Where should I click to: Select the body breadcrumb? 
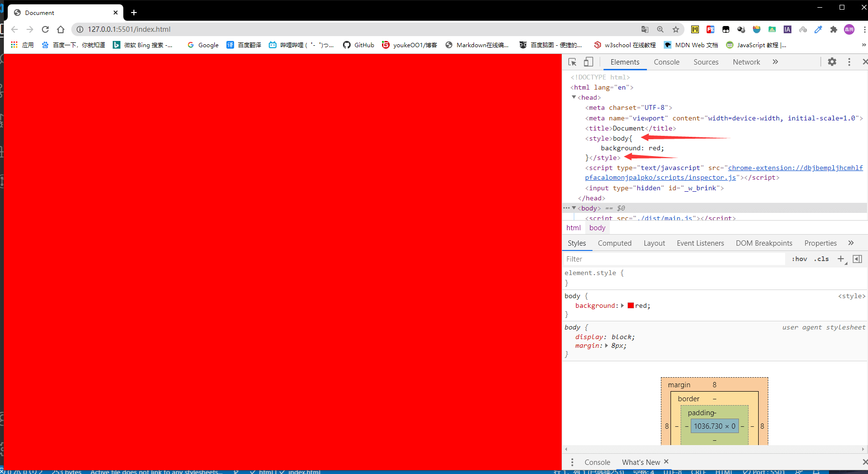(597, 228)
